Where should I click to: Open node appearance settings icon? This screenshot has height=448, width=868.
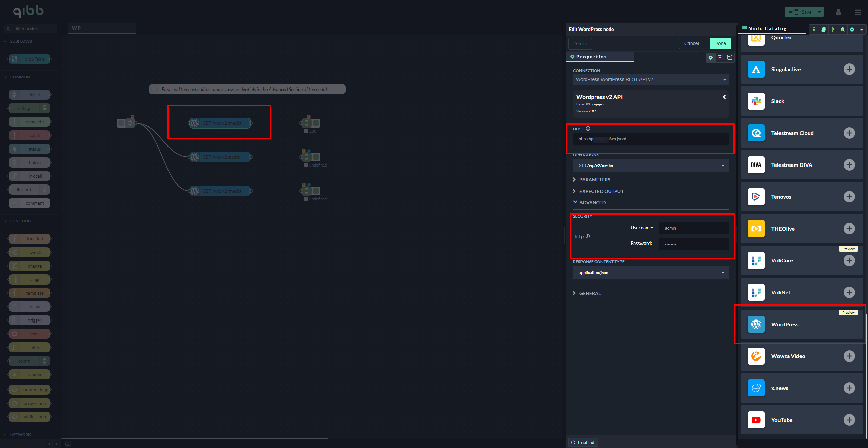730,58
